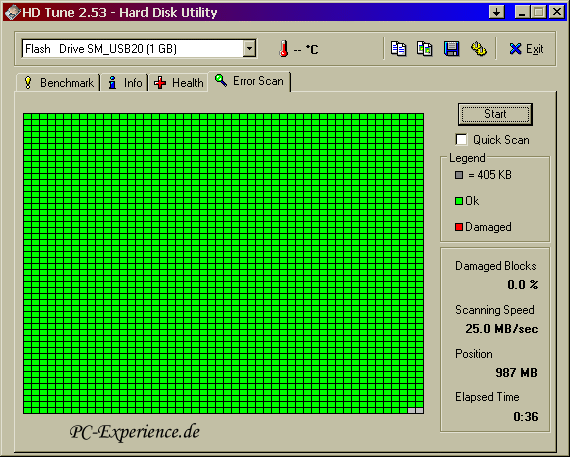This screenshot has width=570, height=457.
Task: Expand the drive selection dropdown arrow
Action: (x=249, y=49)
